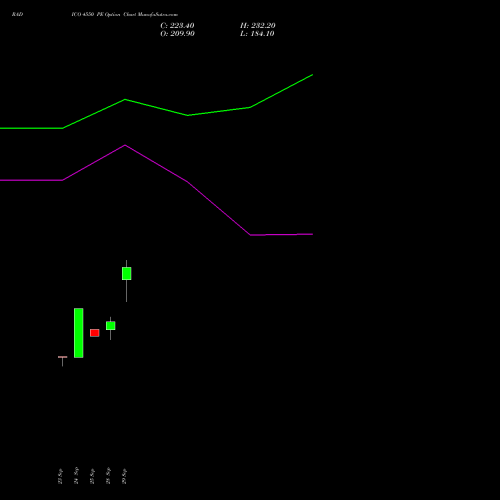The height and width of the screenshot is (500, 500).
Task: Click the 29 Sep date label
Action: [124, 476]
